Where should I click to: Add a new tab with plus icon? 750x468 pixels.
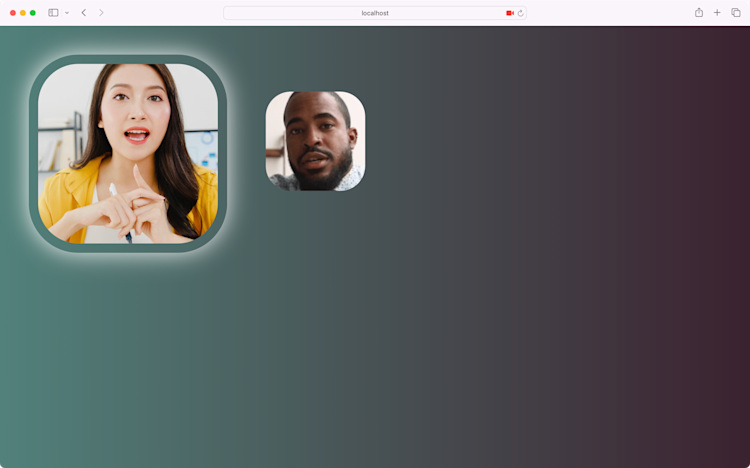[x=717, y=12]
